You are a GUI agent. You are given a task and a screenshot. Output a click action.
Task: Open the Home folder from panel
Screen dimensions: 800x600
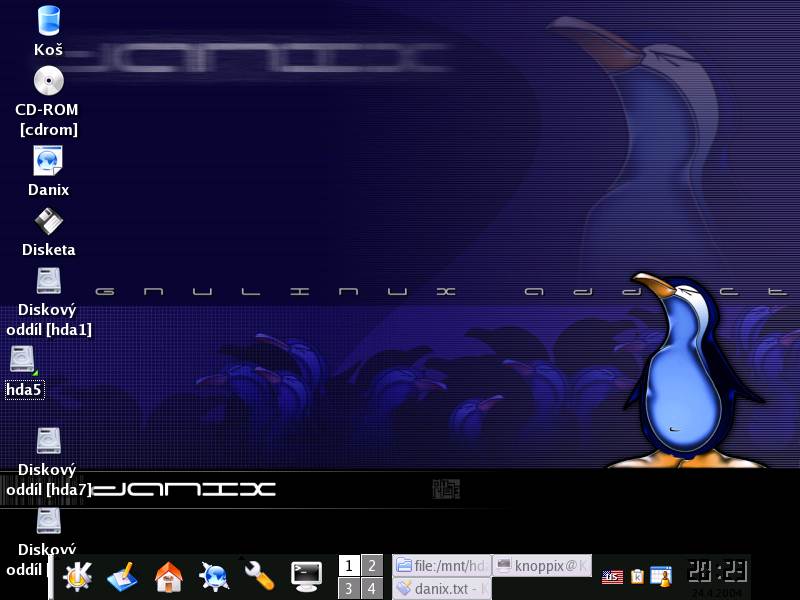pos(168,576)
